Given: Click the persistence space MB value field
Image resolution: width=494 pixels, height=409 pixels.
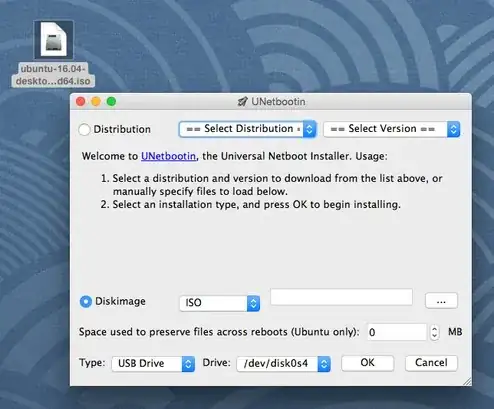Looking at the screenshot, I should [x=397, y=332].
